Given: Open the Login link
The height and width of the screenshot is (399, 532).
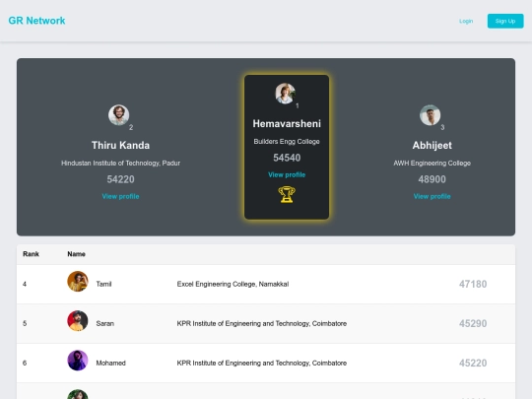Looking at the screenshot, I should coord(466,21).
